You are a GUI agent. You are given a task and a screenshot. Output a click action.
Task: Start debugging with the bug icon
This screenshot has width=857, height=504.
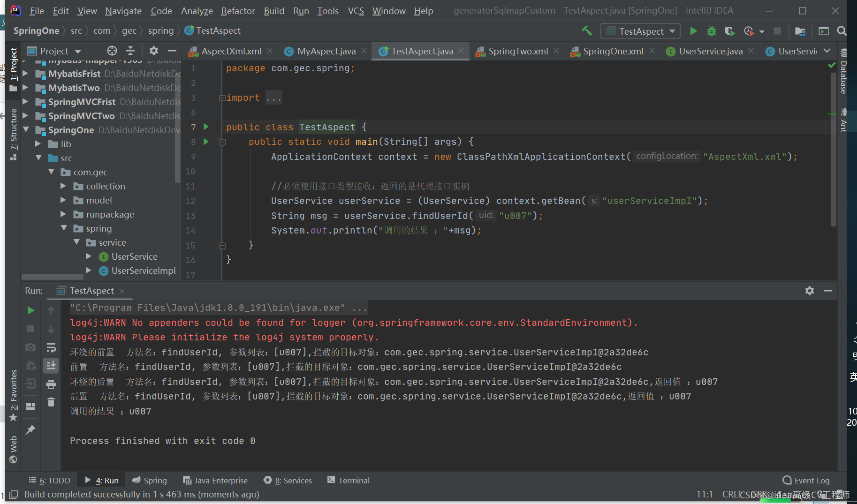coord(712,31)
